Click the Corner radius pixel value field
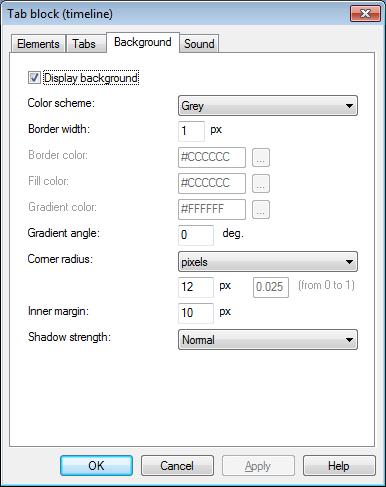This screenshot has width=386, height=487. tap(196, 287)
